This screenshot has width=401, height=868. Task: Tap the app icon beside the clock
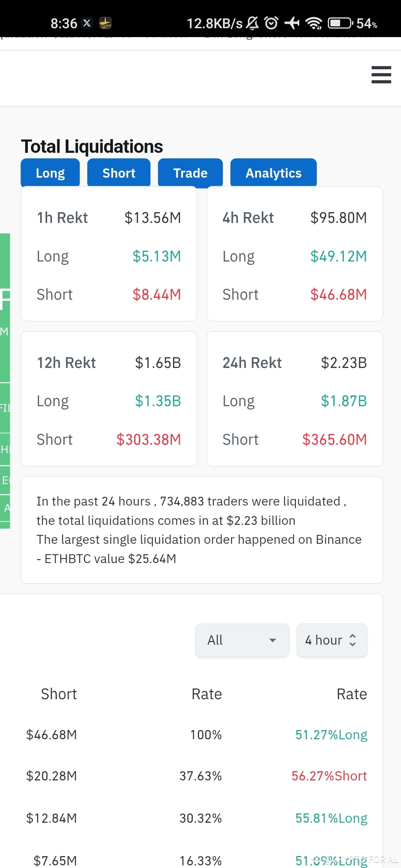[x=105, y=23]
